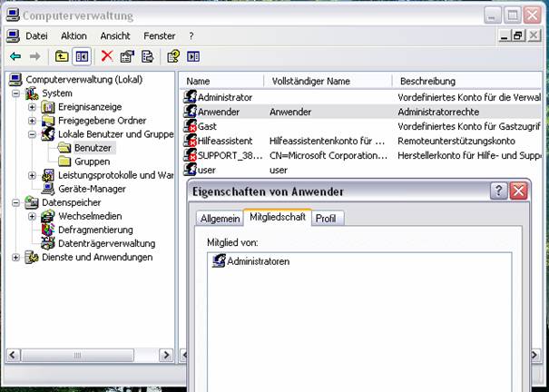Image resolution: width=549 pixels, height=392 pixels.
Task: Click the Defragmentierung tree icon
Action: click(x=48, y=230)
